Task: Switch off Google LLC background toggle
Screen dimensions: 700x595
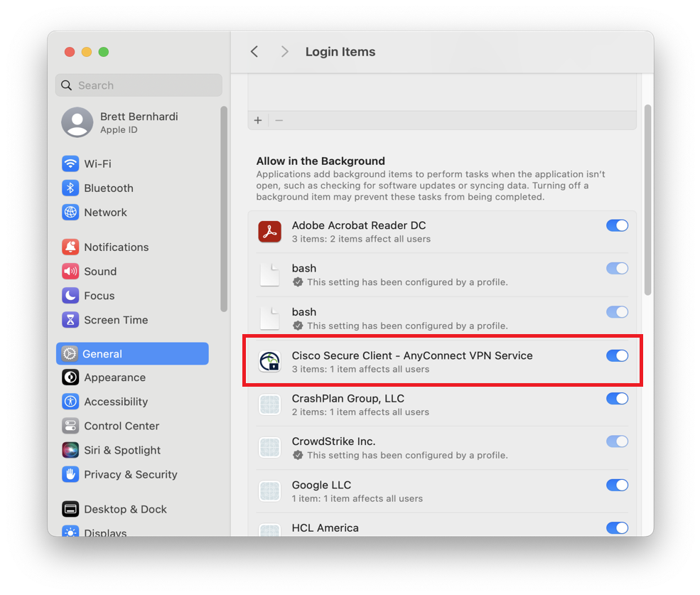Action: 617,485
